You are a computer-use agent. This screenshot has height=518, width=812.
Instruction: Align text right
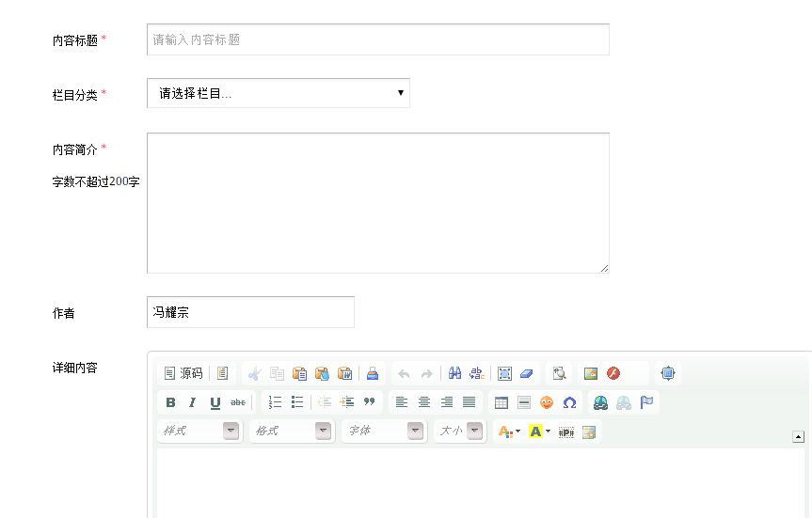click(x=446, y=402)
